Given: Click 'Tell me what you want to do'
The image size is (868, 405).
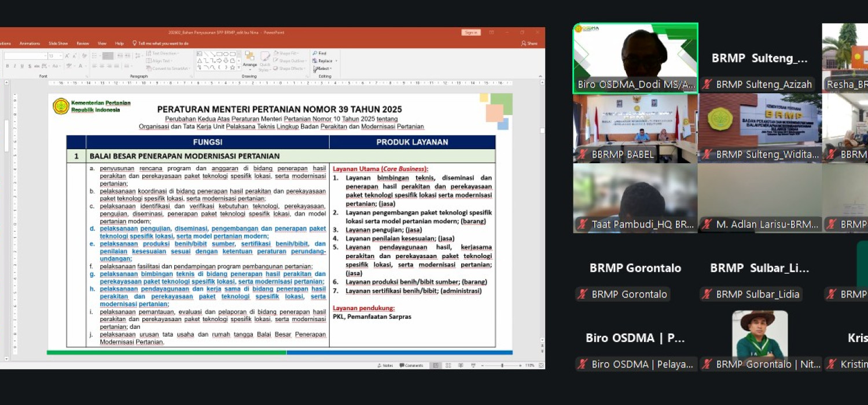Looking at the screenshot, I should point(163,43).
